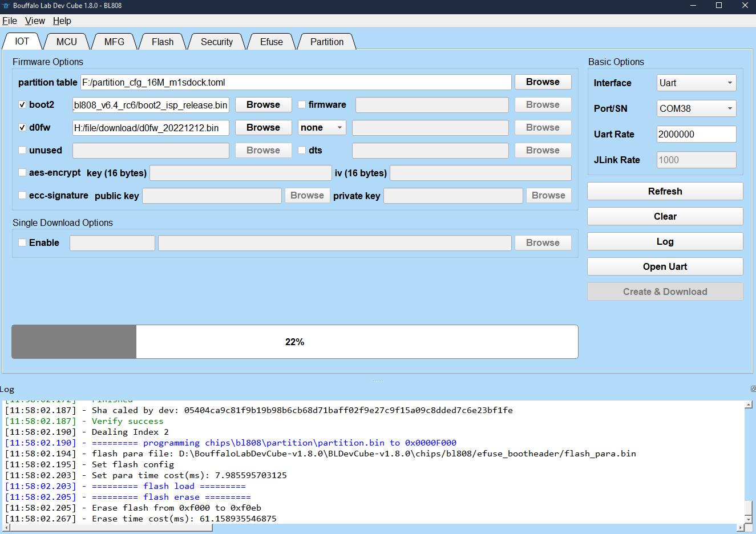Browse for partition table file
The height and width of the screenshot is (534, 756).
543,82
